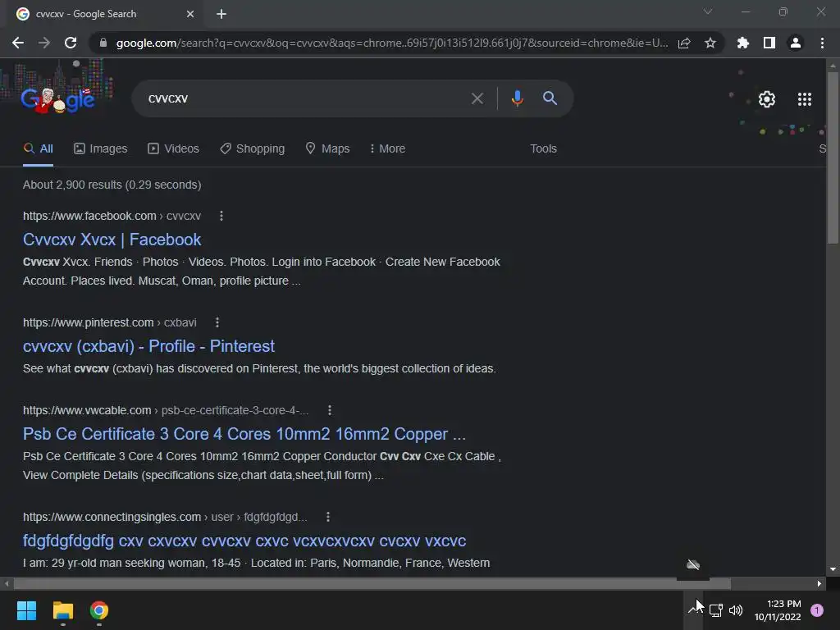Click 'About 2,900 results (0.29 seconds)' text
The image size is (840, 630).
pyautogui.click(x=112, y=185)
